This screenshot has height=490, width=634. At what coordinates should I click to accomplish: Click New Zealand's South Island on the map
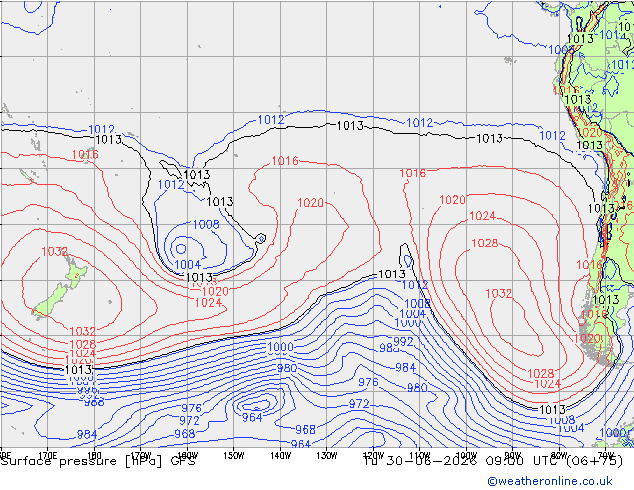tap(51, 301)
